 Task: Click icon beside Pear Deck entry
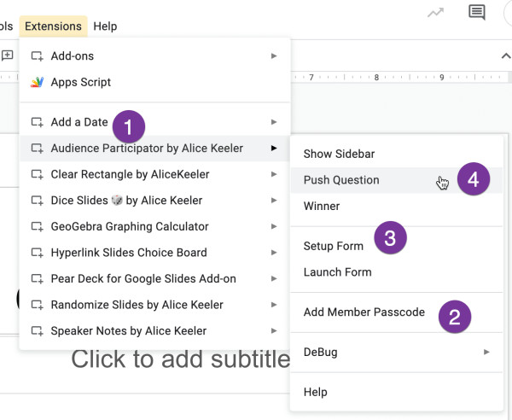pos(37,279)
